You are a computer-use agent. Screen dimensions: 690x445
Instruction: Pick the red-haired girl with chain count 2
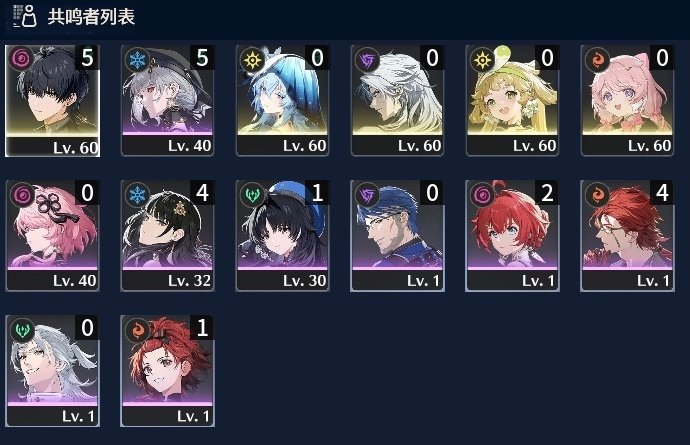[x=513, y=236]
